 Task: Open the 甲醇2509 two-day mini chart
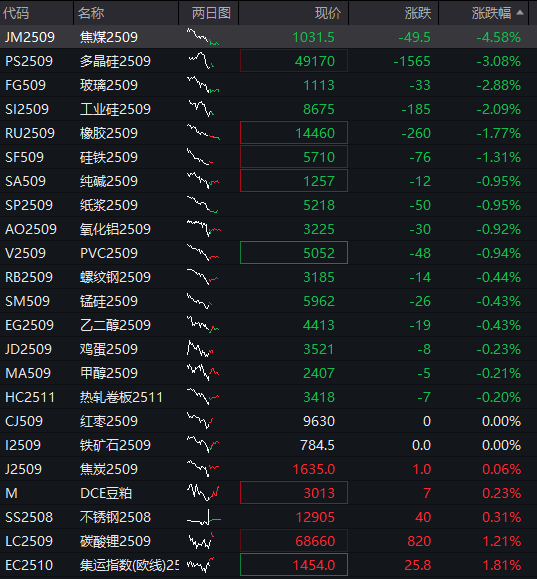point(203,373)
